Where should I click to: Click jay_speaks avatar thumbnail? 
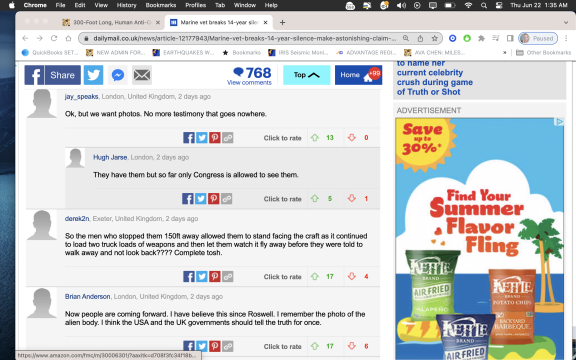click(x=42, y=104)
